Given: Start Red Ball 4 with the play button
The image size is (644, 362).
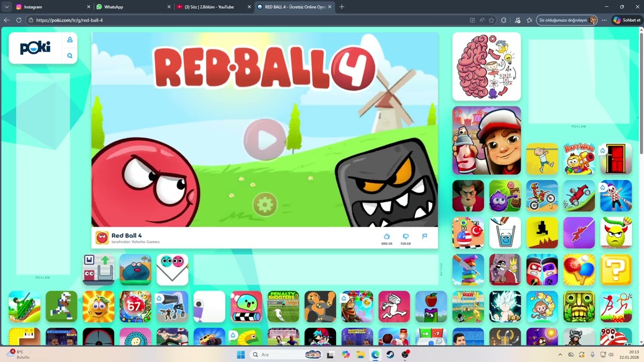Looking at the screenshot, I should point(265,140).
